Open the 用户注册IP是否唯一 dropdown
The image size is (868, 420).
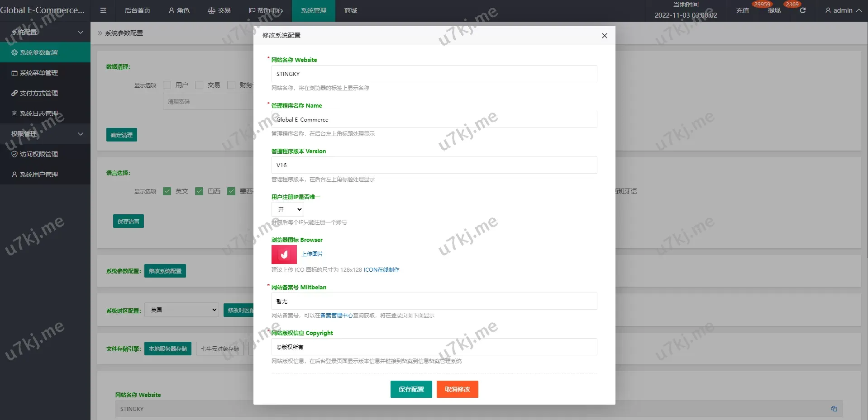[287, 209]
